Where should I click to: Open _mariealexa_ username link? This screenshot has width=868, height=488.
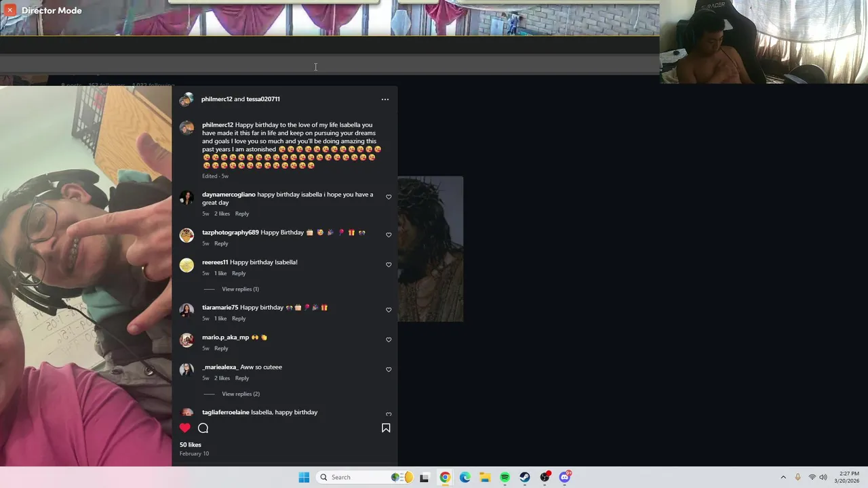[x=220, y=367]
